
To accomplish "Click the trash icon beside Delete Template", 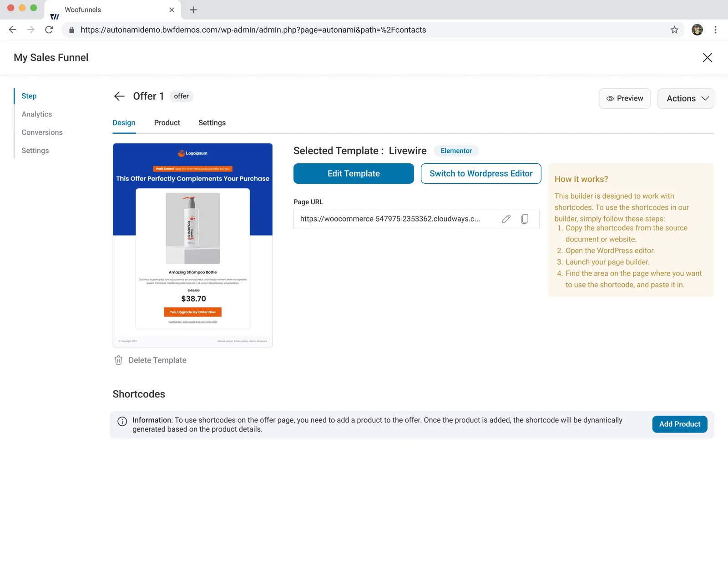I will tap(118, 360).
